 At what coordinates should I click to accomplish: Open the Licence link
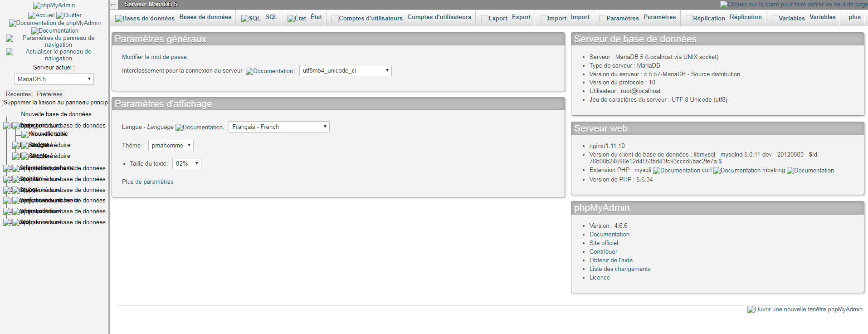[600, 278]
